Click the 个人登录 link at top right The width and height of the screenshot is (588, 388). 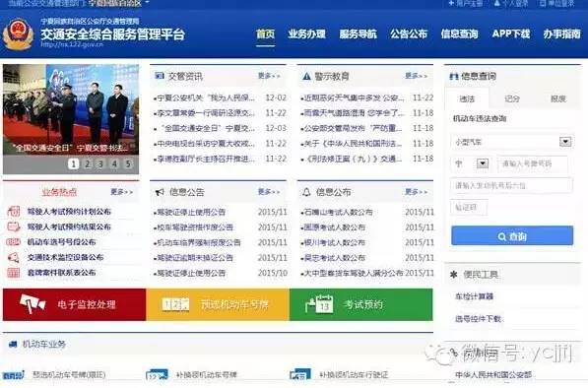511,3
